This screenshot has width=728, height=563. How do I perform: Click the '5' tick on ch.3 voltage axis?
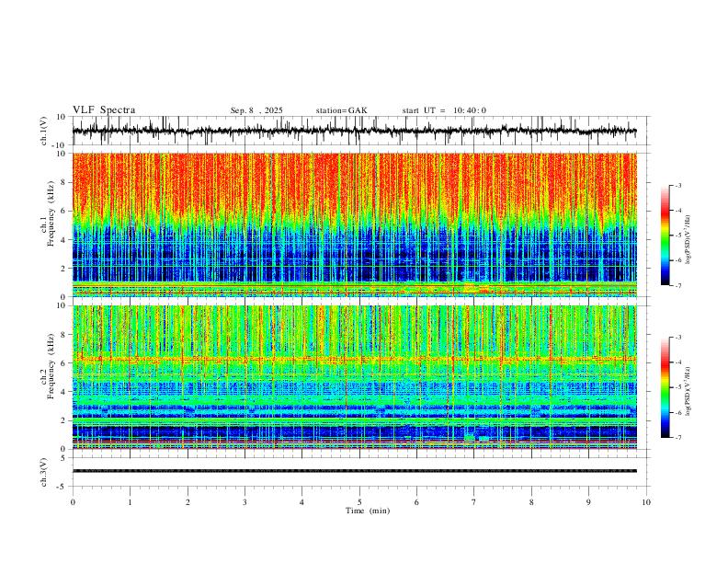(x=63, y=458)
